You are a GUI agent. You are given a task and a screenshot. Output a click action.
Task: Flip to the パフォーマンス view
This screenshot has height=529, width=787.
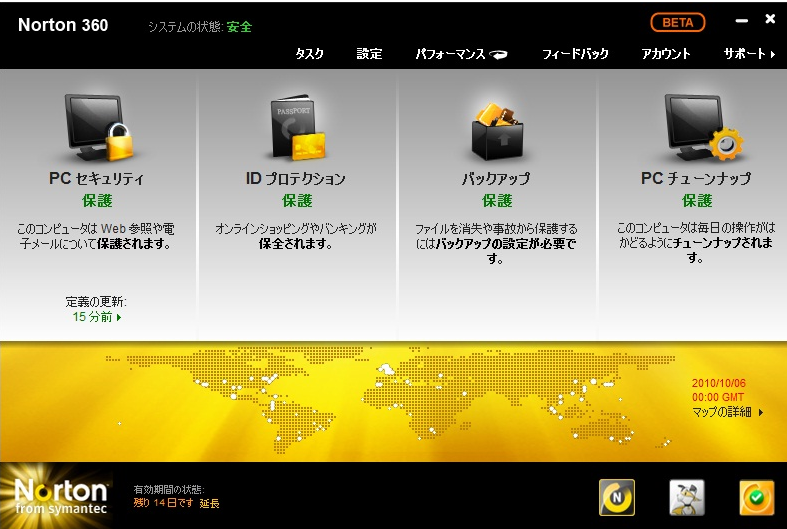pos(461,54)
